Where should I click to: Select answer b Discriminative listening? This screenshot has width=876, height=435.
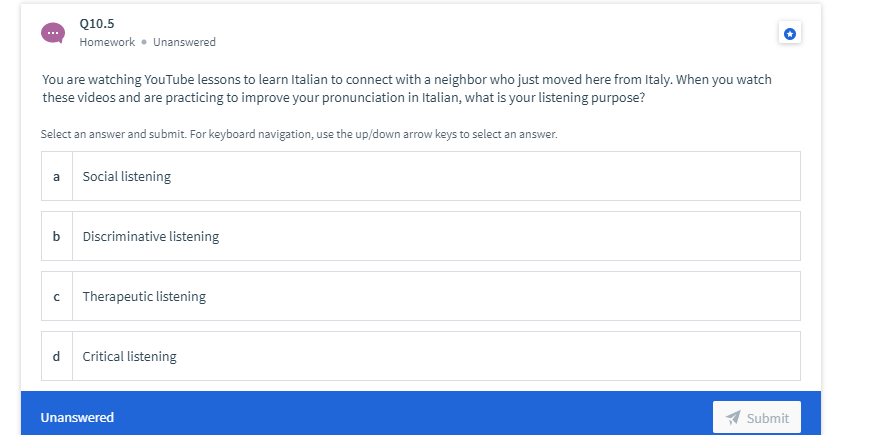click(x=421, y=236)
